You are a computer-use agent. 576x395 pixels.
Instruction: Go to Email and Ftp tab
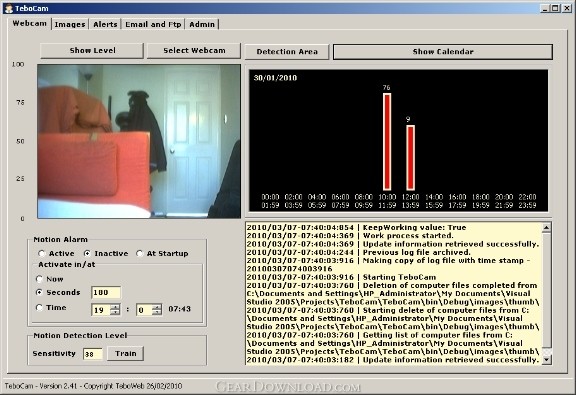pos(153,24)
